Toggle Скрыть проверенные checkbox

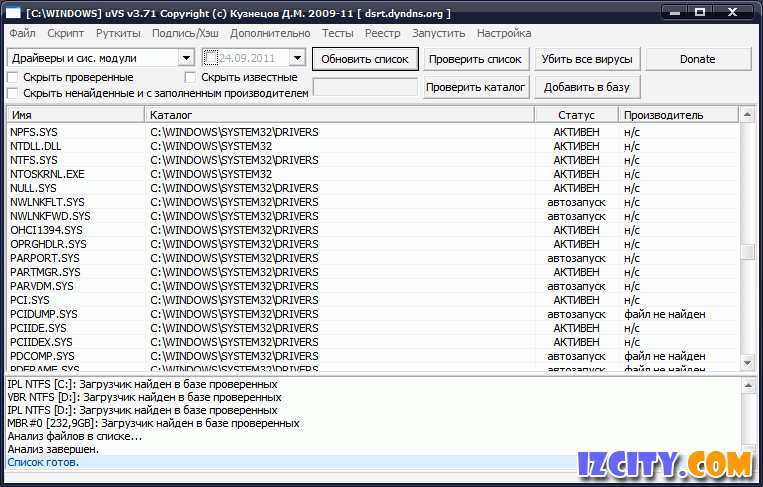(x=13, y=77)
